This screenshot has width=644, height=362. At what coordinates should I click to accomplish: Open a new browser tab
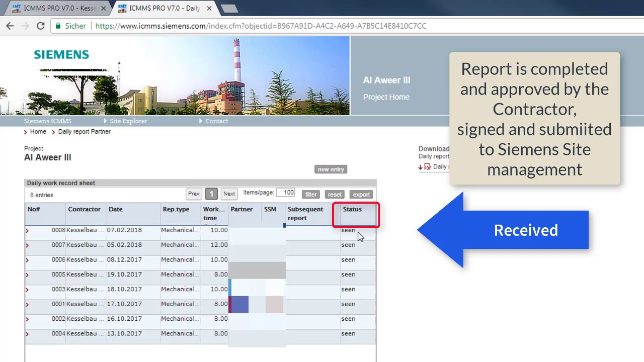229,8
